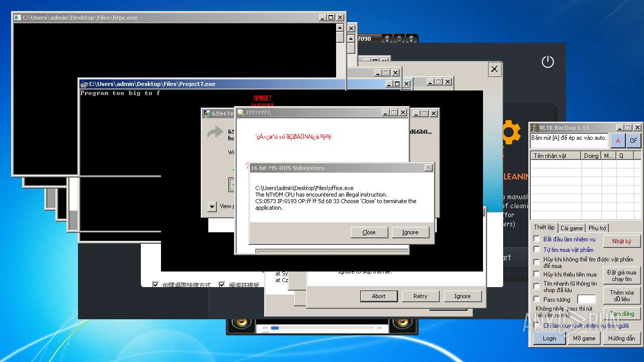Switch to the 'Thiết lập' tab

tap(544, 227)
